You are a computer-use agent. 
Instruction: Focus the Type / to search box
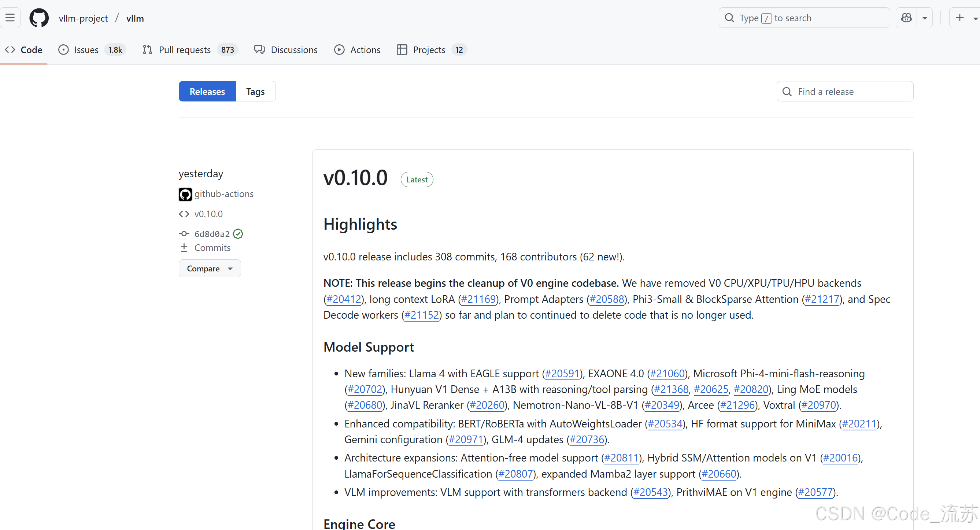coord(804,18)
